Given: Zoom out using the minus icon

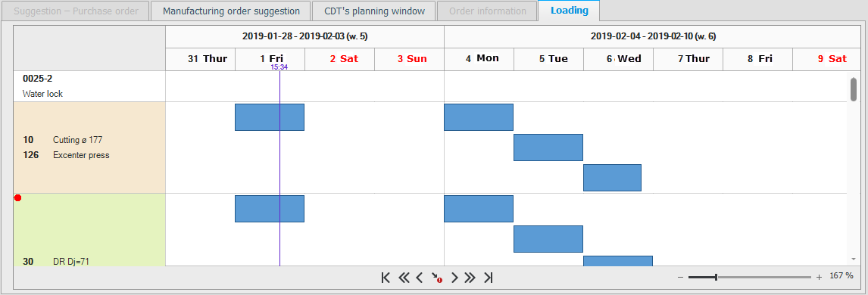Looking at the screenshot, I should [x=680, y=278].
